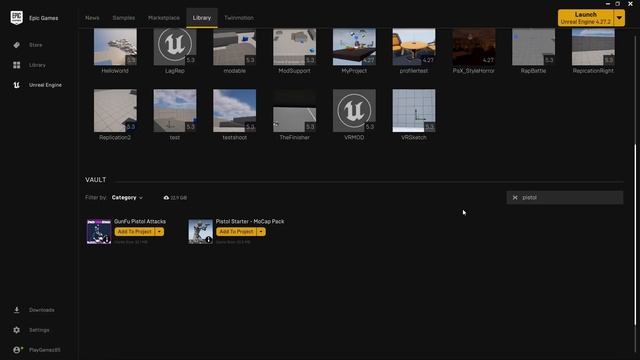Open the Library grid icon in sidebar
640x360 pixels.
17,65
